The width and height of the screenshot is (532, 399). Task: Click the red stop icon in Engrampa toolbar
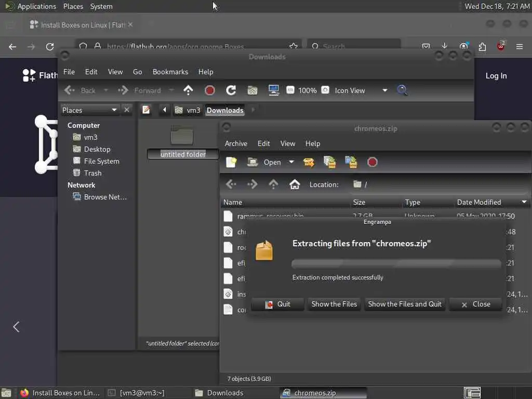(x=372, y=162)
